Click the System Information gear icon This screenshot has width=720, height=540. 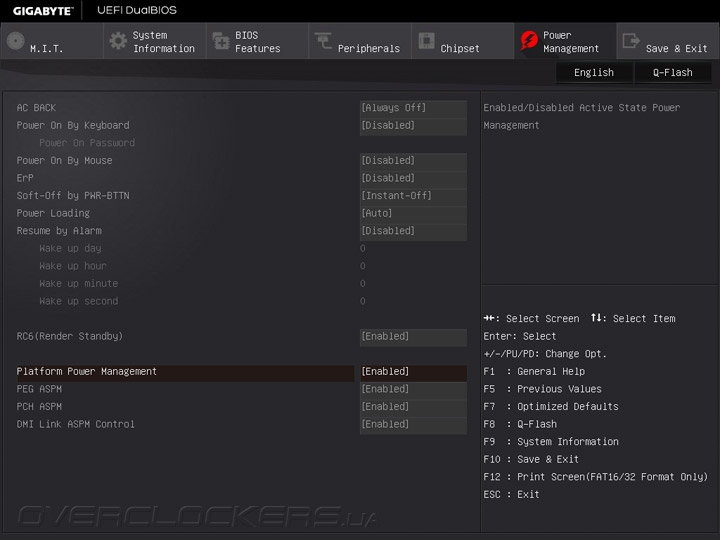coord(118,41)
